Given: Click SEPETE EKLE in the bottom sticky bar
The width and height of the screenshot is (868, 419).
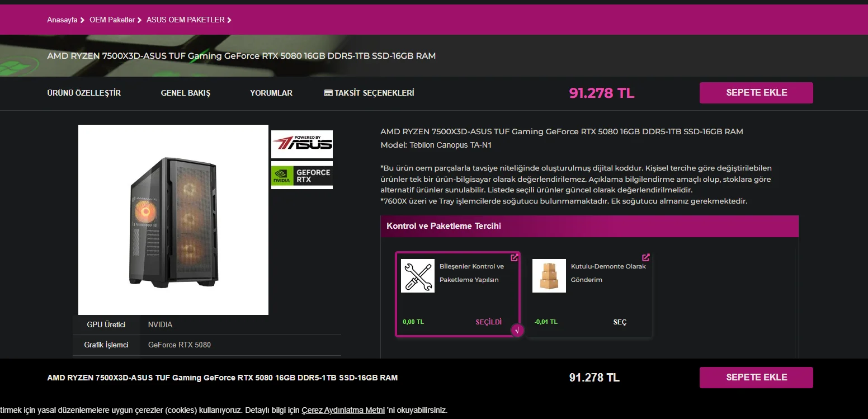Looking at the screenshot, I should click(756, 378).
